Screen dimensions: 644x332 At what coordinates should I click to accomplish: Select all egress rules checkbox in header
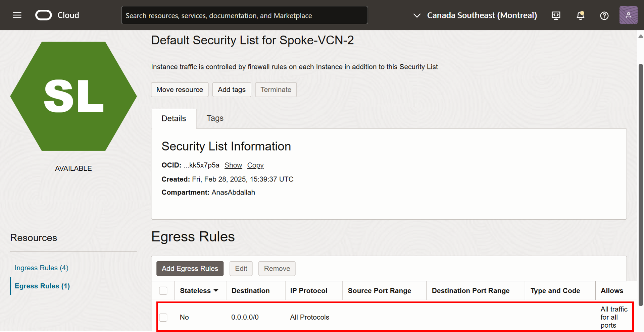(163, 291)
